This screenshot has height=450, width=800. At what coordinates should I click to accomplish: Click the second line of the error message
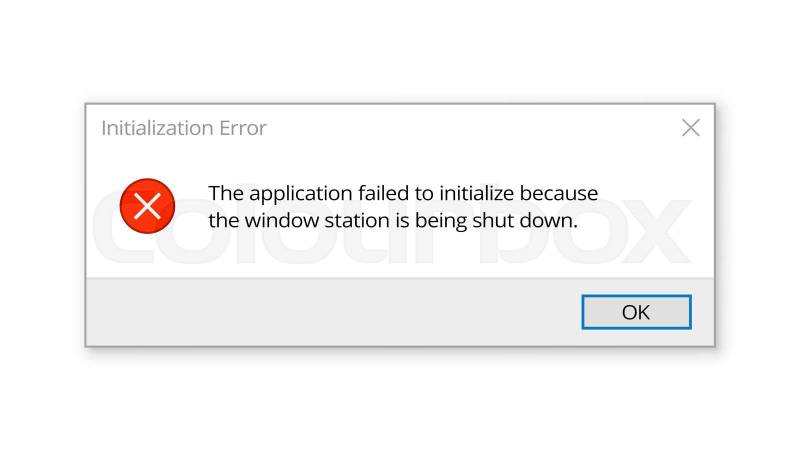pyautogui.click(x=393, y=221)
